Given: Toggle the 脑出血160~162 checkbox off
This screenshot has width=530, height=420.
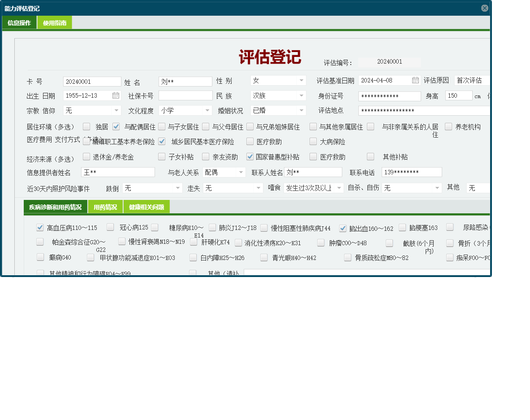Looking at the screenshot, I should (342, 227).
